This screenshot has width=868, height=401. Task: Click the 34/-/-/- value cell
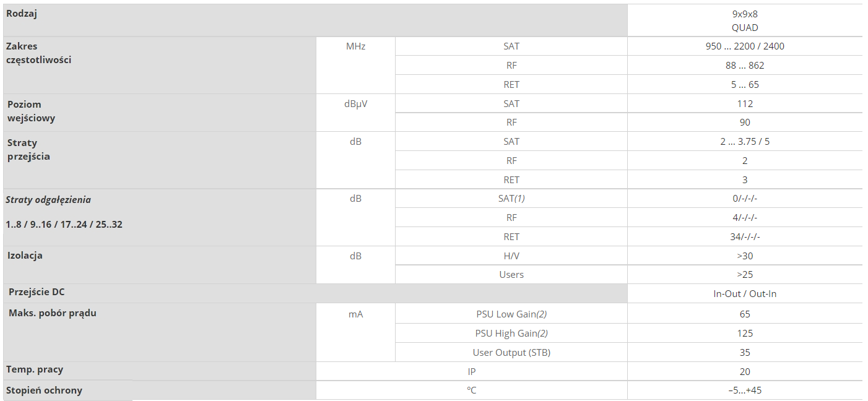click(x=744, y=236)
